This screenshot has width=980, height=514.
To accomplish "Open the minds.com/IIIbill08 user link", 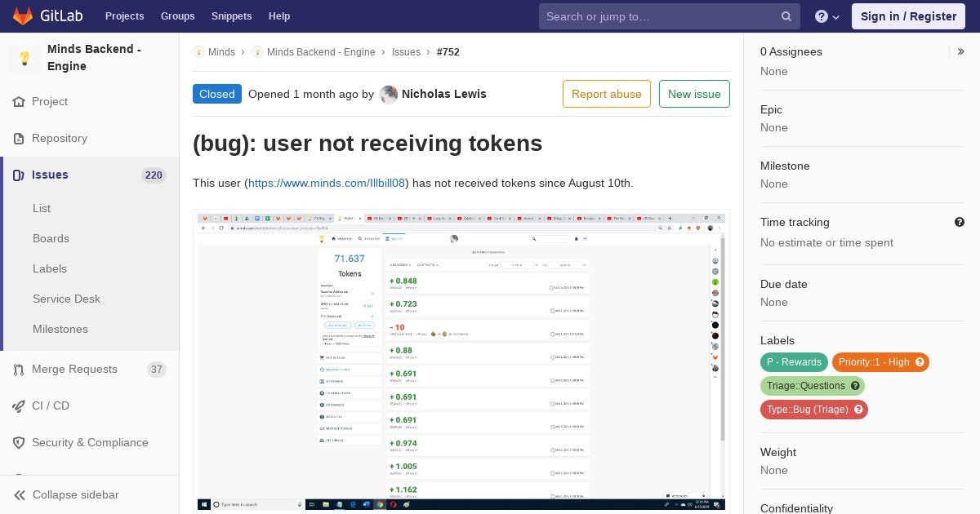I will click(327, 183).
